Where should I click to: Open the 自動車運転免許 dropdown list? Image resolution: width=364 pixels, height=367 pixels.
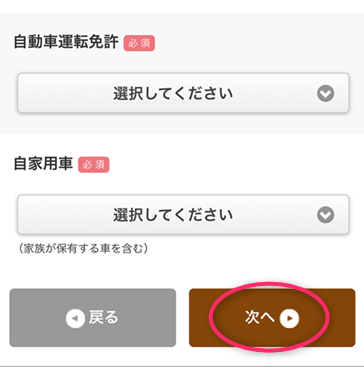[183, 93]
